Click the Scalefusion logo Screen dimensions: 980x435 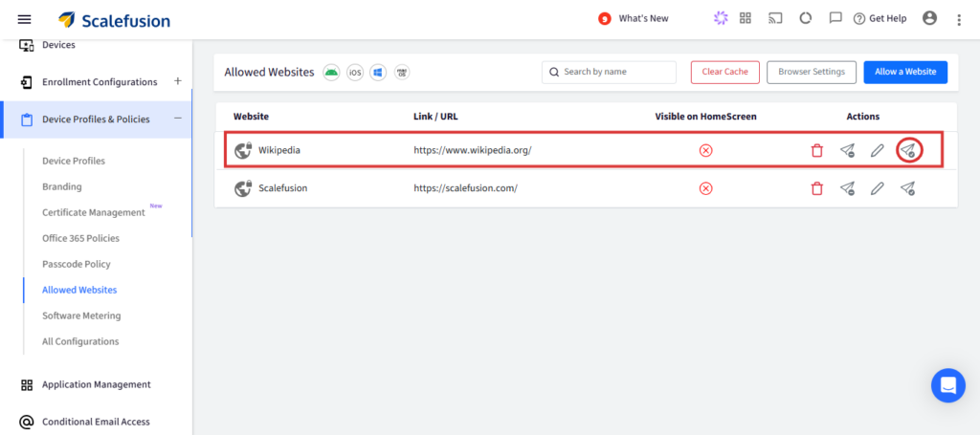point(115,20)
